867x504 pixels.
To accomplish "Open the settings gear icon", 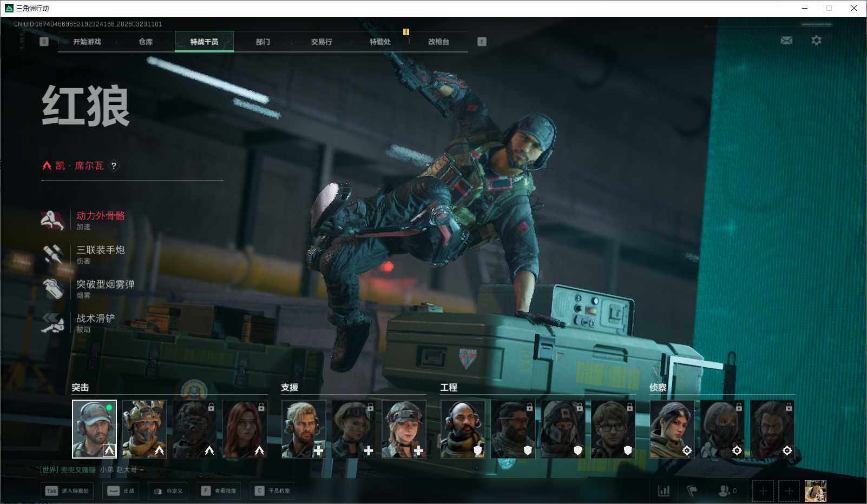I will coord(816,41).
